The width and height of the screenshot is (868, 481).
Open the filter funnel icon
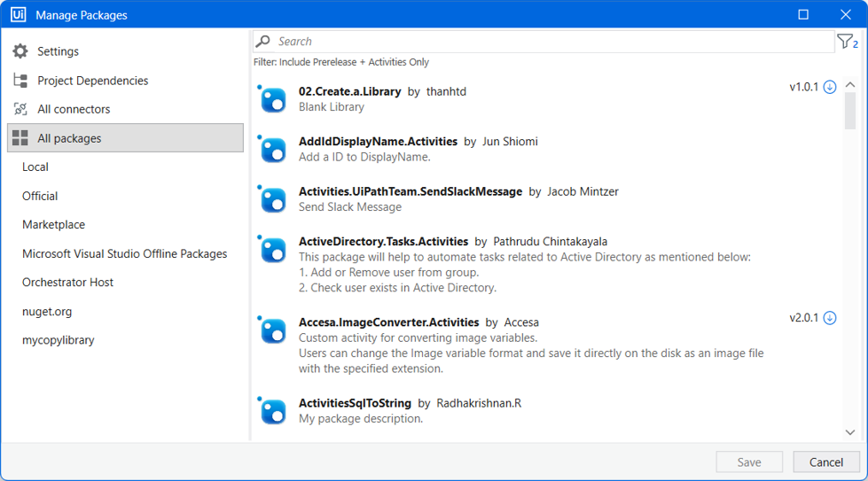pos(847,42)
